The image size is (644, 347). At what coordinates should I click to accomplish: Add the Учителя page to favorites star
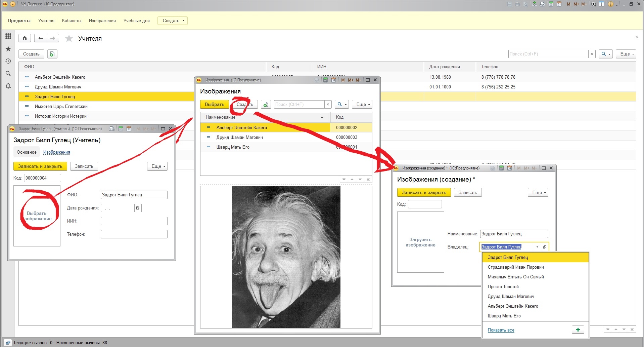point(69,39)
